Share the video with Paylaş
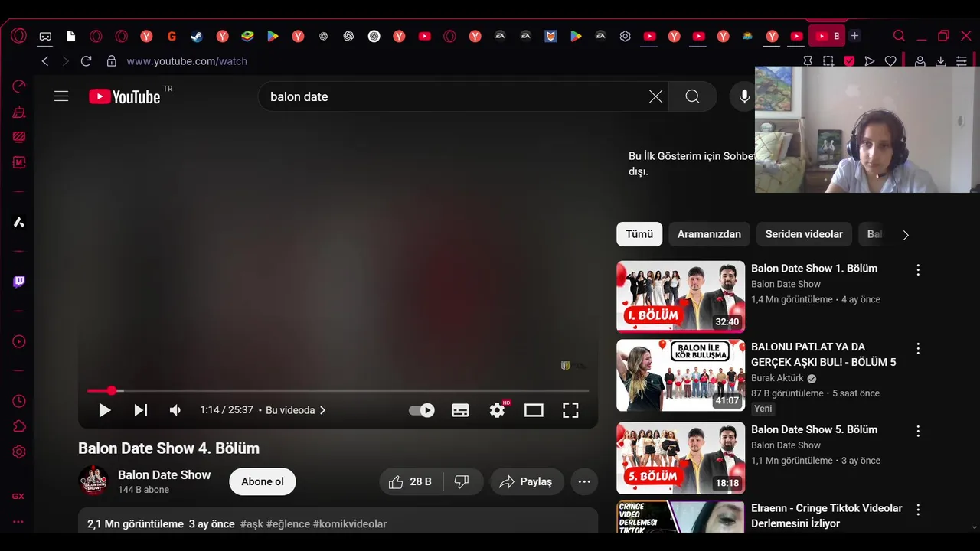Viewport: 980px width, 551px height. pos(527,481)
